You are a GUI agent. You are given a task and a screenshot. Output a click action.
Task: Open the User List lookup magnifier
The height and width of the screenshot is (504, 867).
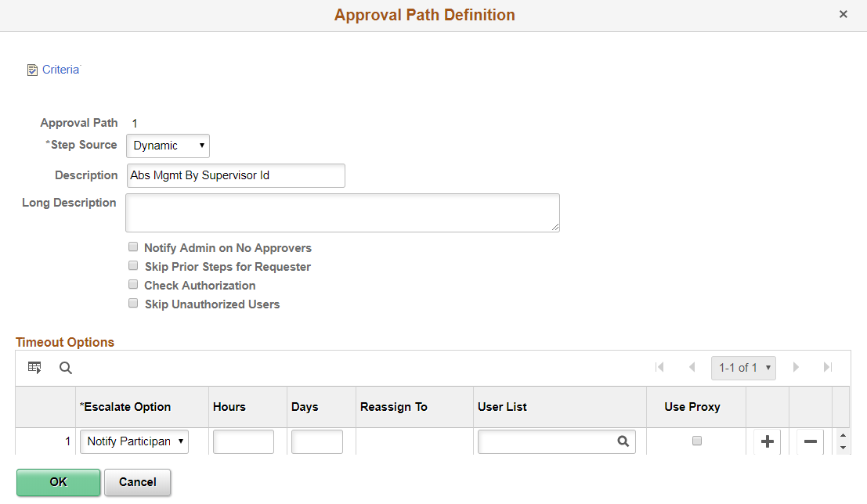coord(623,441)
